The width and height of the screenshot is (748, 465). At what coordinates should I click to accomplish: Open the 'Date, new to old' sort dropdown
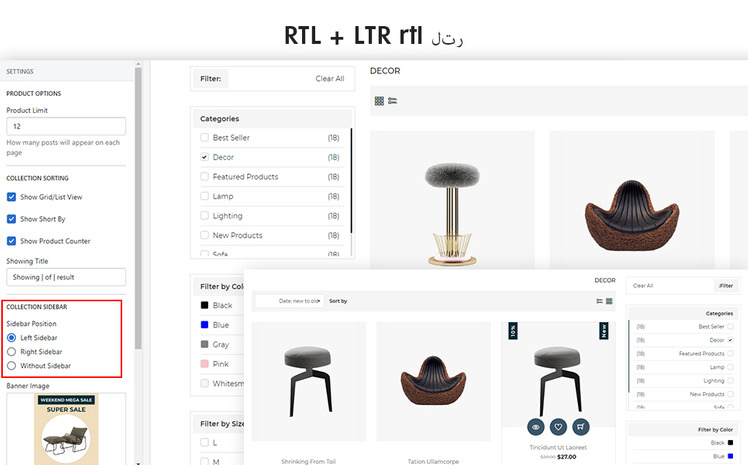point(290,301)
